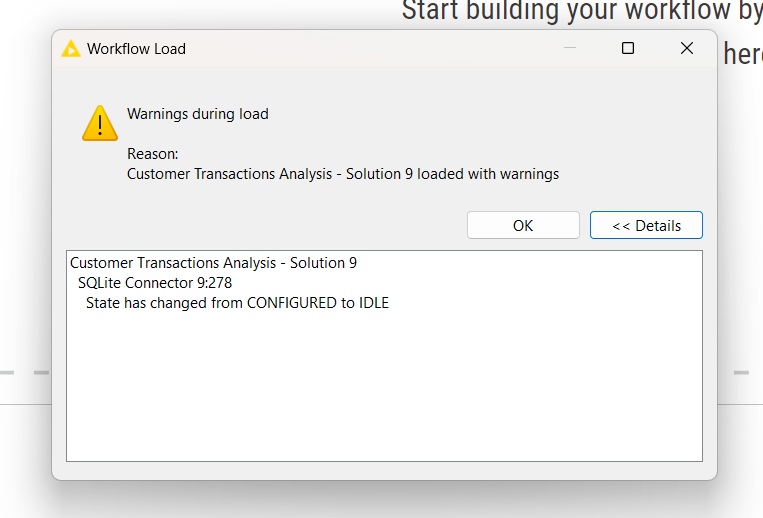Click the dashed line right of the dialog

[740, 373]
